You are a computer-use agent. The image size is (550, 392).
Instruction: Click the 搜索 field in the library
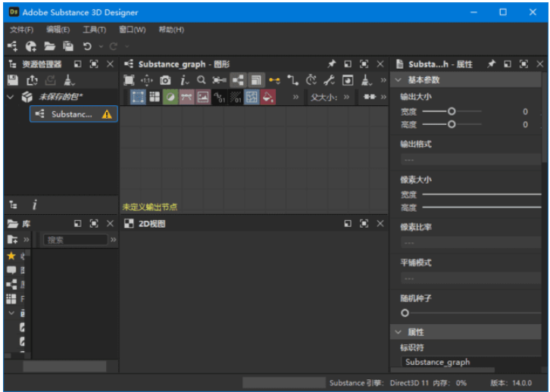(x=76, y=240)
